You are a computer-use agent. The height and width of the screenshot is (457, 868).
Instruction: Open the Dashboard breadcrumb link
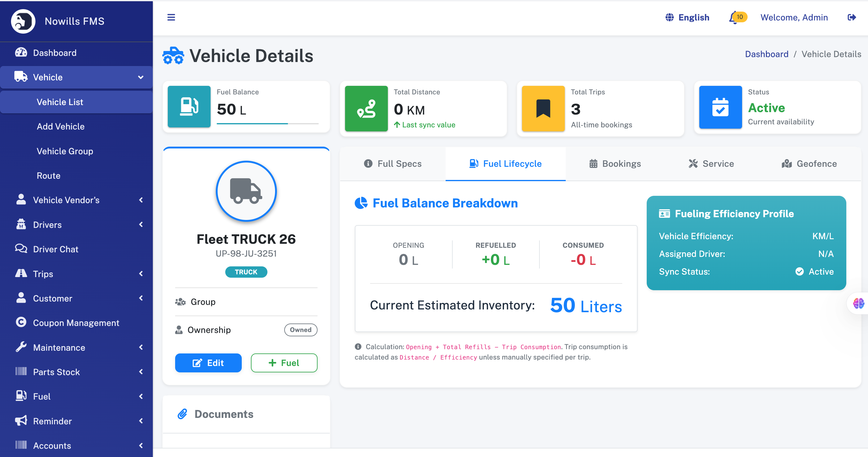(x=766, y=54)
